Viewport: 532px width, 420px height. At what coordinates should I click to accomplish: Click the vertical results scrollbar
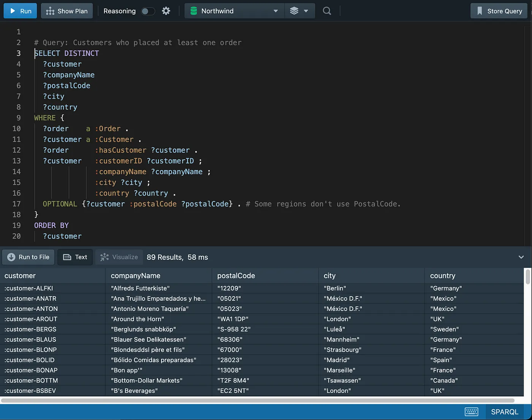click(528, 276)
